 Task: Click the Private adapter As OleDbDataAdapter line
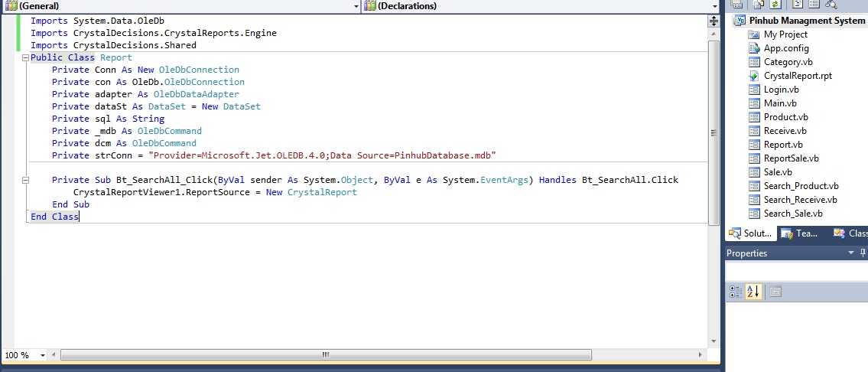click(x=145, y=94)
